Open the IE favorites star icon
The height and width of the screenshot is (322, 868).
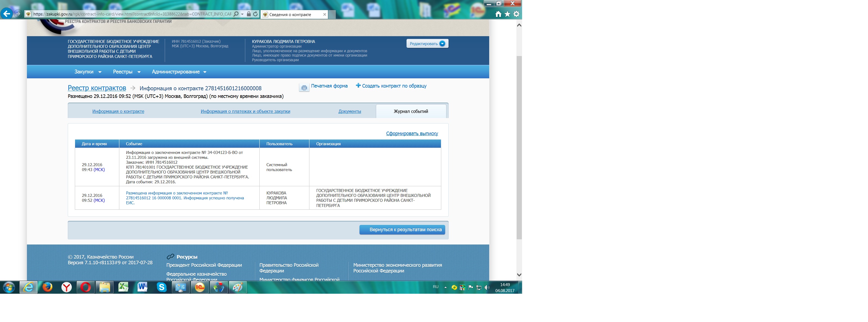click(x=507, y=14)
